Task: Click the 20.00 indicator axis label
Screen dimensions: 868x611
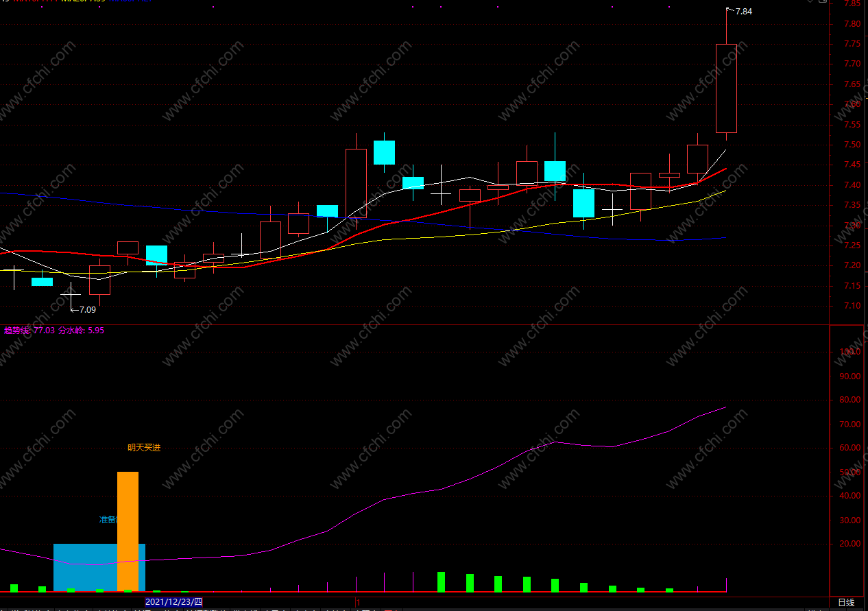Action: pyautogui.click(x=852, y=544)
